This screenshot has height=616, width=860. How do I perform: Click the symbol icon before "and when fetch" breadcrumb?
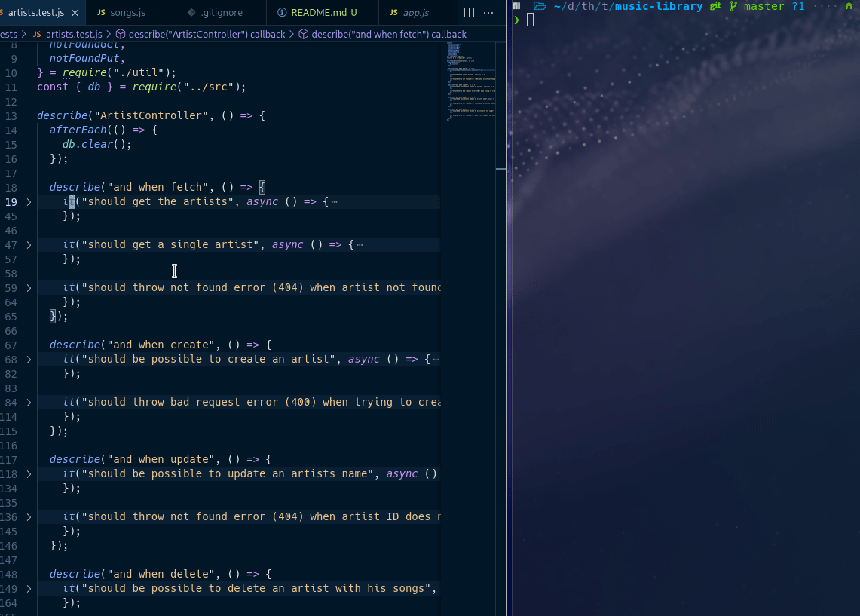[303, 34]
